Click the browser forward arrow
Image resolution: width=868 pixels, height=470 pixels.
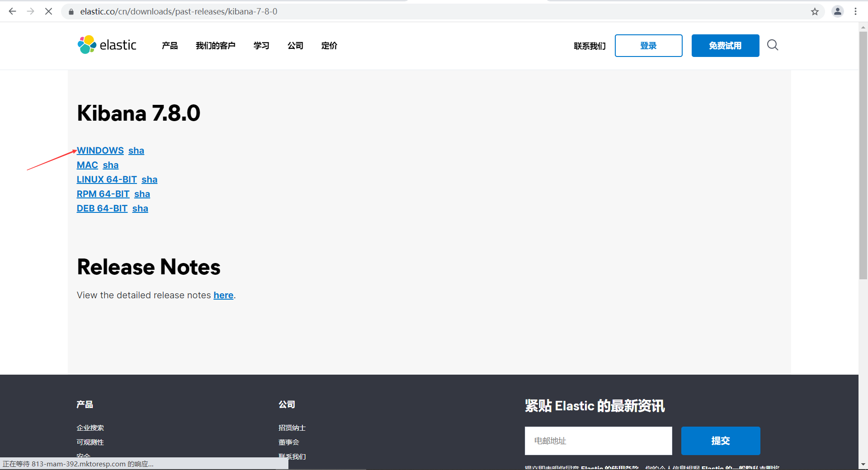click(31, 11)
